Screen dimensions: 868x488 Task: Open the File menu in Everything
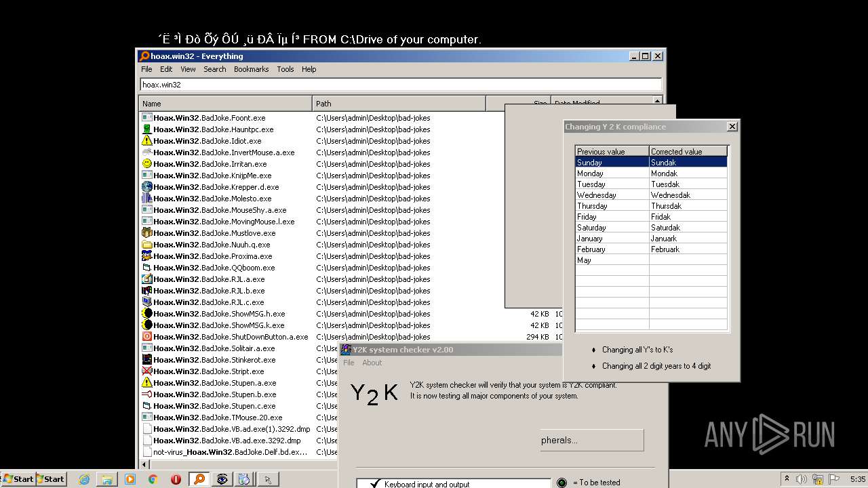tap(146, 69)
